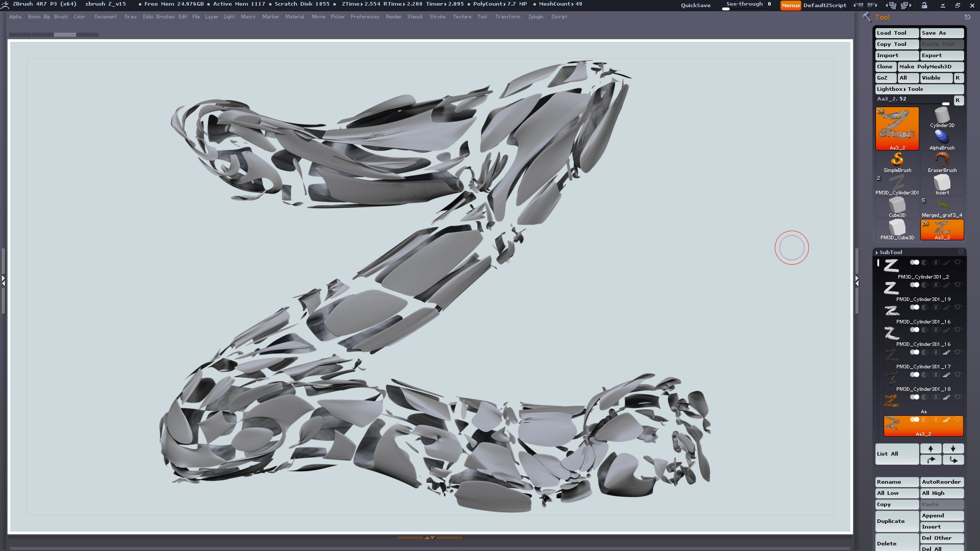Select the Cylinder3D tool thumbnail

point(942,116)
